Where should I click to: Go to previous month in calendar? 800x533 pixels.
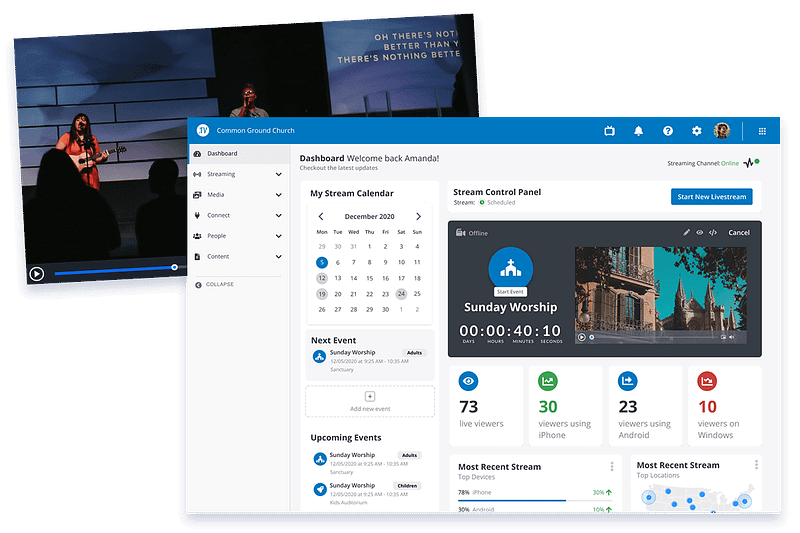click(321, 216)
